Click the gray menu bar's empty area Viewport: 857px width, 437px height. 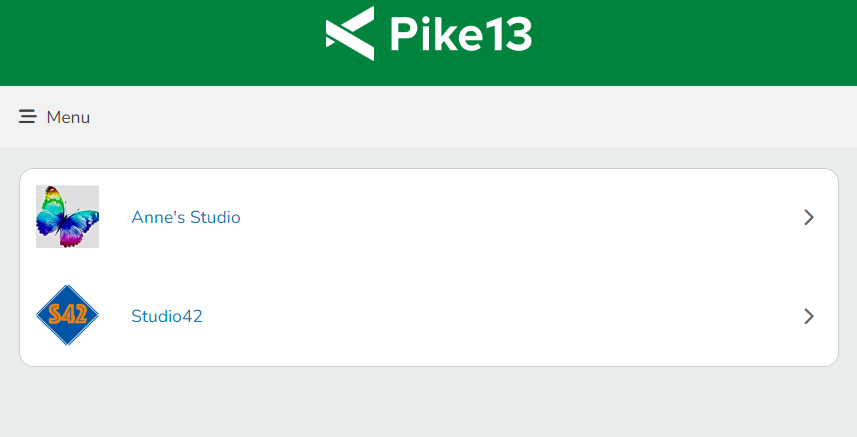click(450, 117)
